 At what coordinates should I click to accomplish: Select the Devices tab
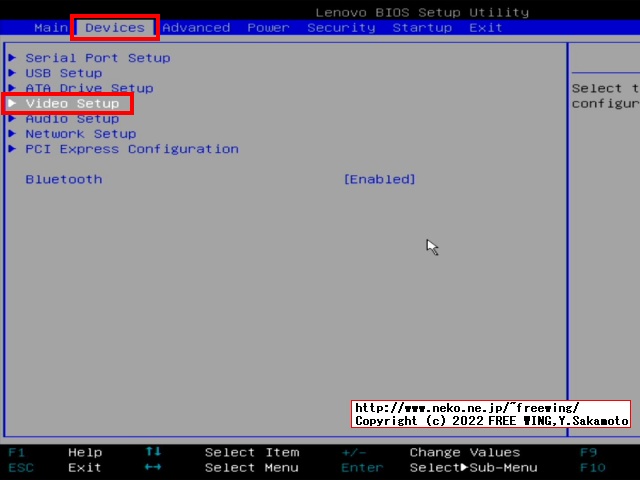click(115, 27)
